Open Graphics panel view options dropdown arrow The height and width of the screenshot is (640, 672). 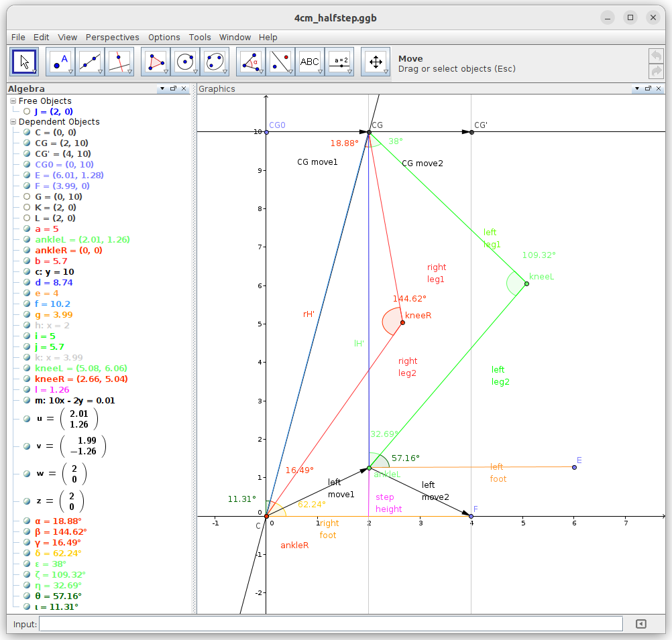coord(637,88)
